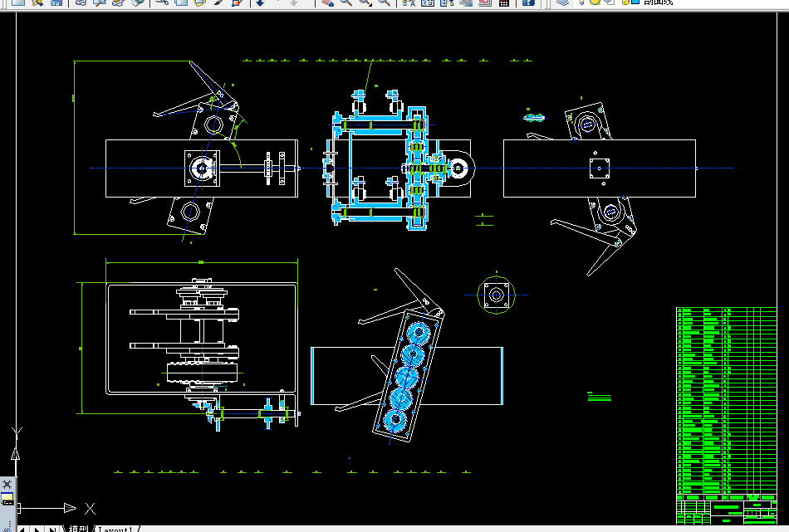The width and height of the screenshot is (789, 532).
Task: Click the floating toolbar cross-shaped icon
Action: coord(7,484)
